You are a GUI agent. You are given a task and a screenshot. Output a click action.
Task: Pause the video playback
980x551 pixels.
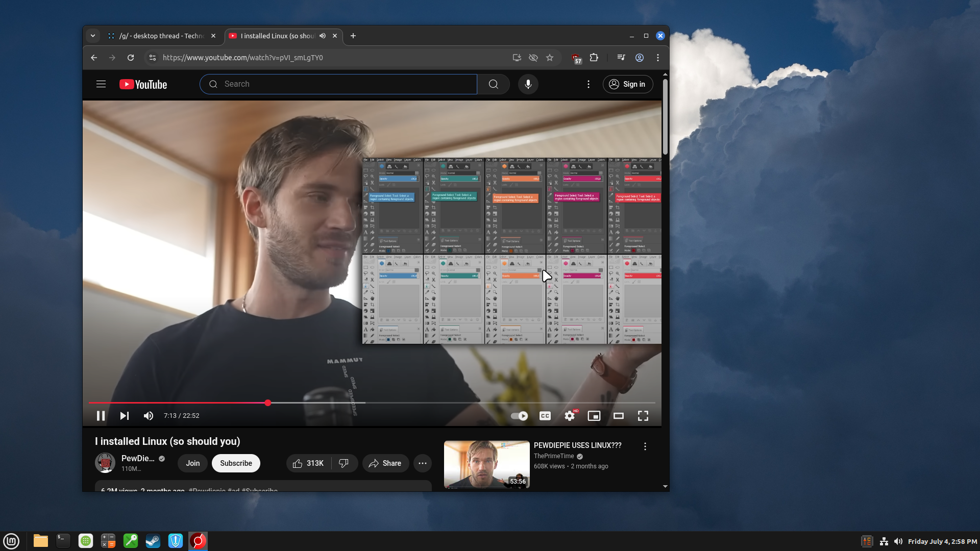tap(101, 416)
